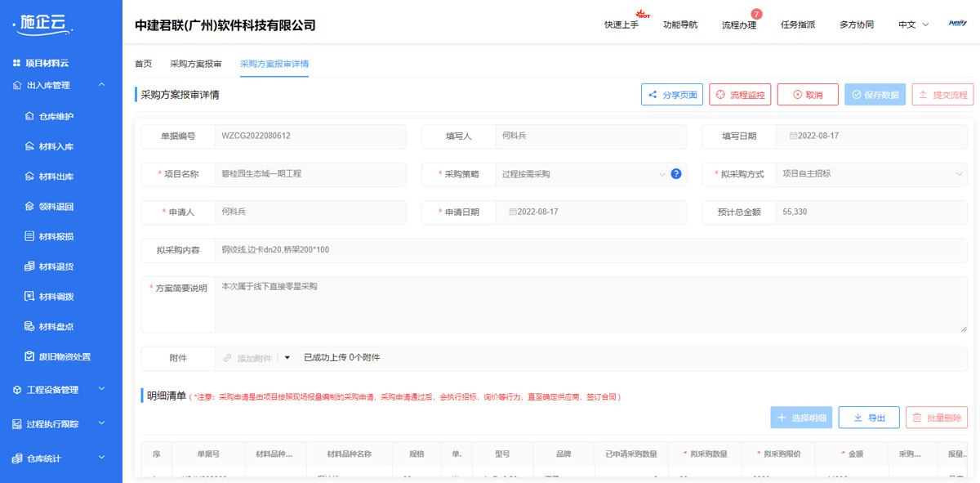Viewport: 980px width, 483px height.
Task: Expand the 仓库统计 sidebar section
Action: point(101,458)
